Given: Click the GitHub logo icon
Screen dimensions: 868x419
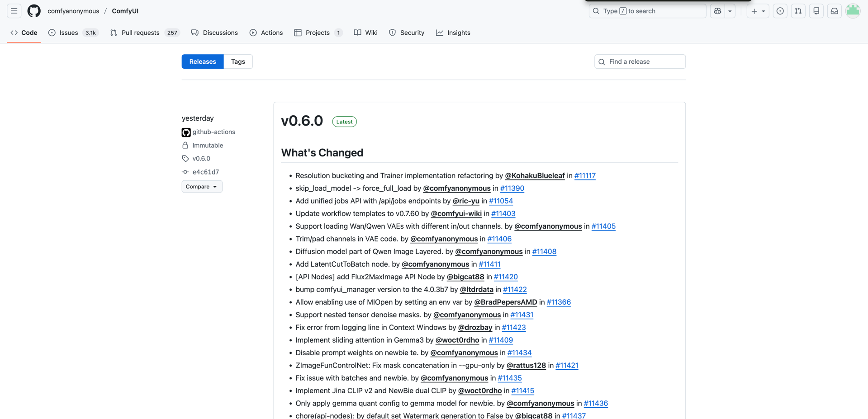Looking at the screenshot, I should coord(34,11).
